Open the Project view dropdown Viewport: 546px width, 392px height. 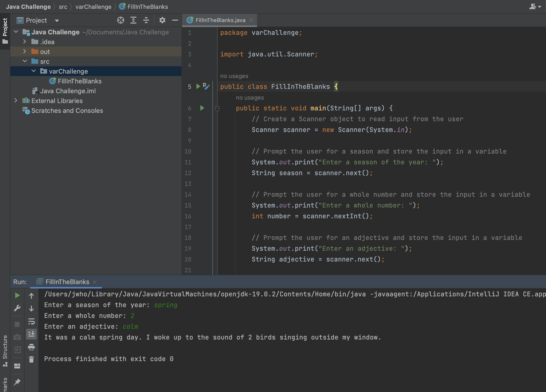(57, 21)
